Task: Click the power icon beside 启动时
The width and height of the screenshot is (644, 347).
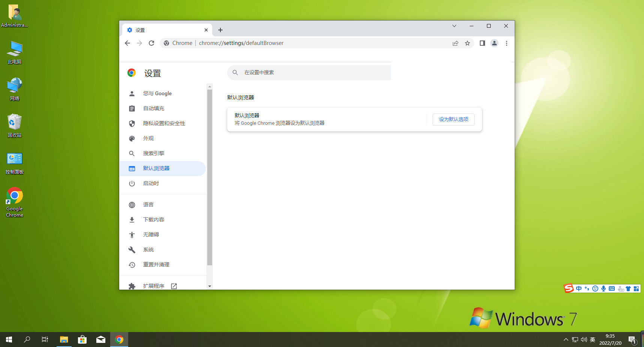Action: click(x=132, y=183)
